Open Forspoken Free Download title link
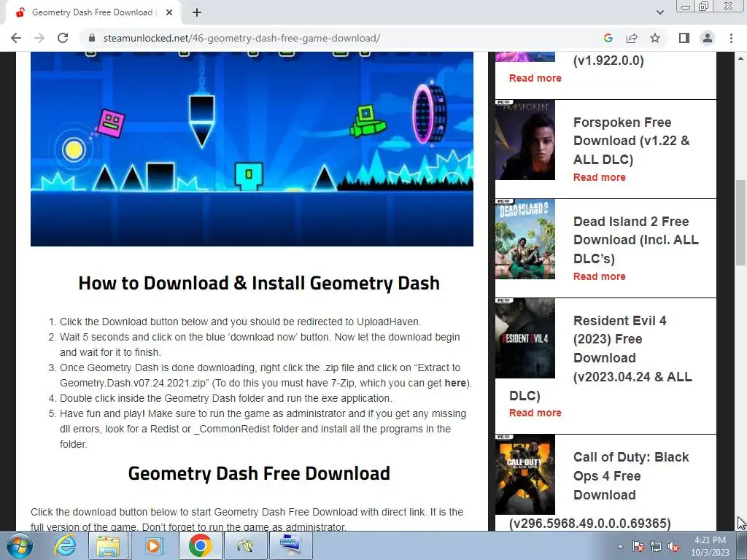This screenshot has height=560, width=747. pyautogui.click(x=632, y=141)
